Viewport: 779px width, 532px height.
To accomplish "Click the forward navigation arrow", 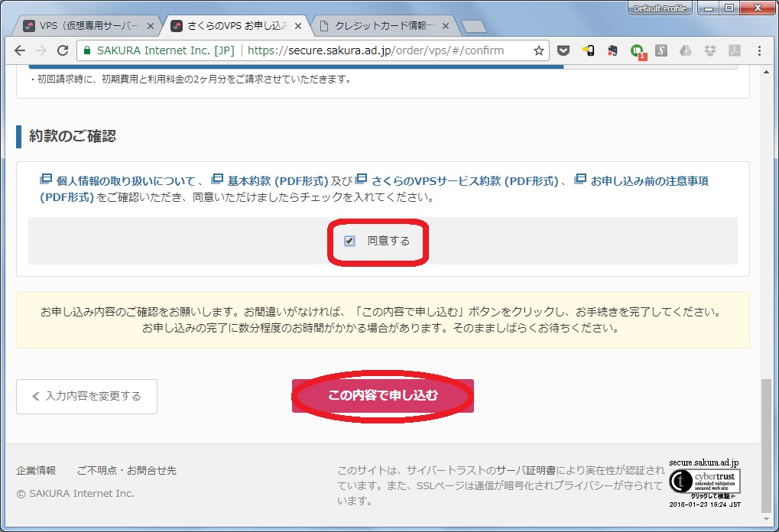I will tap(41, 50).
